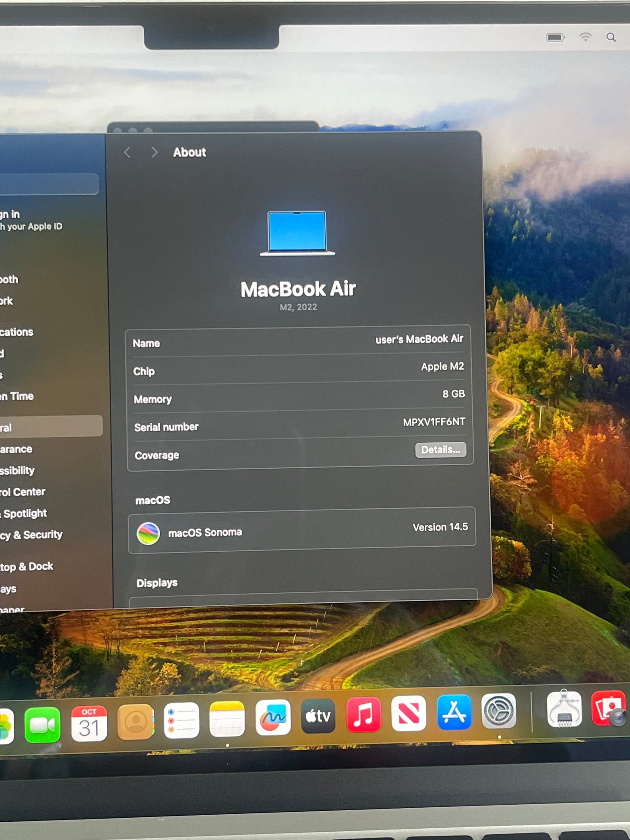Launch Contacts app from the Dock

[136, 722]
